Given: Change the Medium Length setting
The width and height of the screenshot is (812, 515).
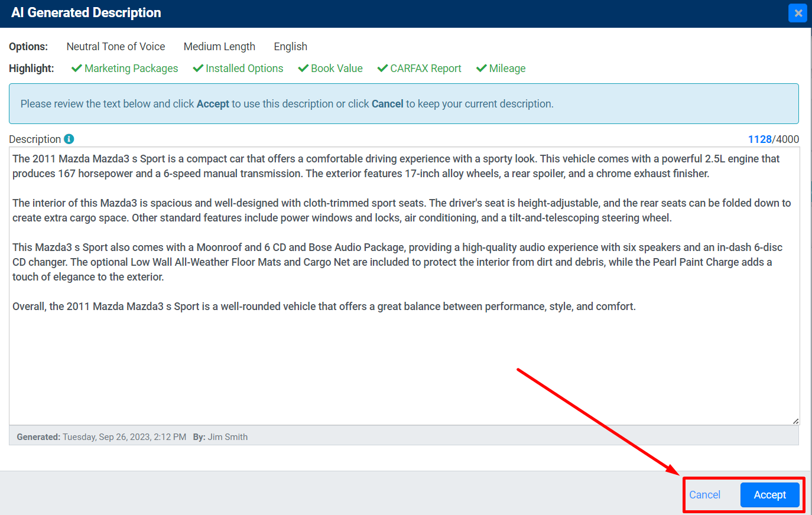Looking at the screenshot, I should [x=219, y=47].
